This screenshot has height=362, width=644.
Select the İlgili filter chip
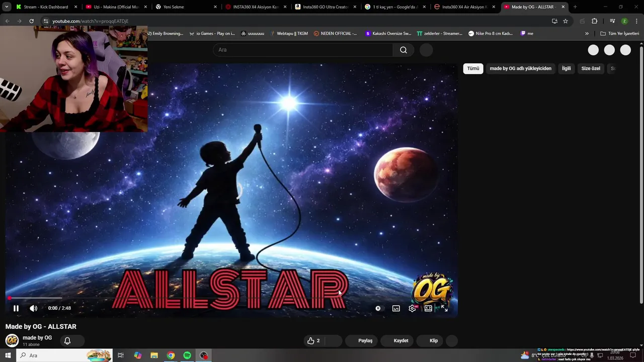click(x=567, y=68)
